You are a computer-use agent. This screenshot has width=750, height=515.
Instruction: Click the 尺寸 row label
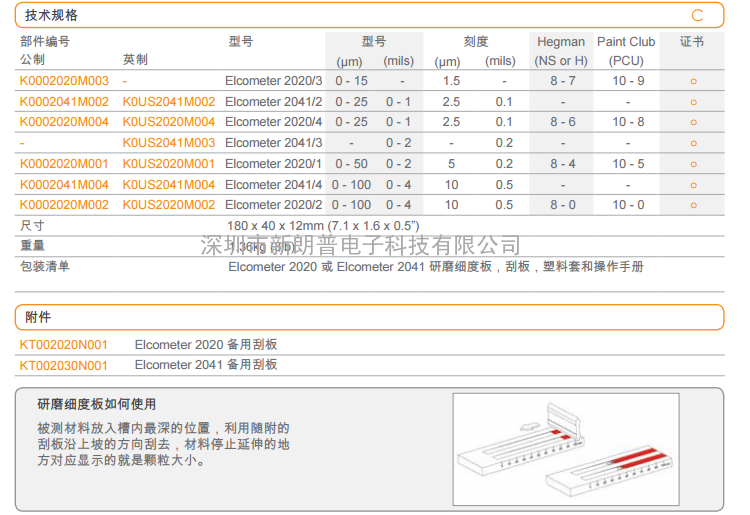pyautogui.click(x=33, y=226)
